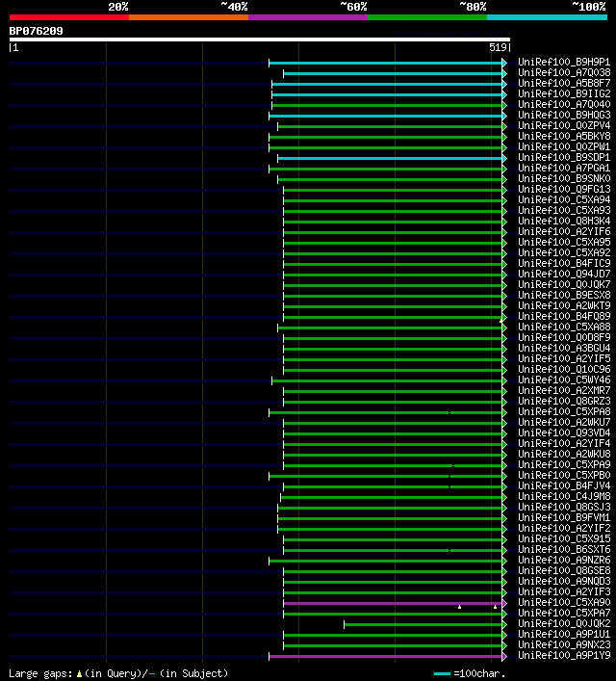Click the green alignment bar for UniRef100_C5XPA8
This screenshot has width=616, height=681.
click(386, 412)
